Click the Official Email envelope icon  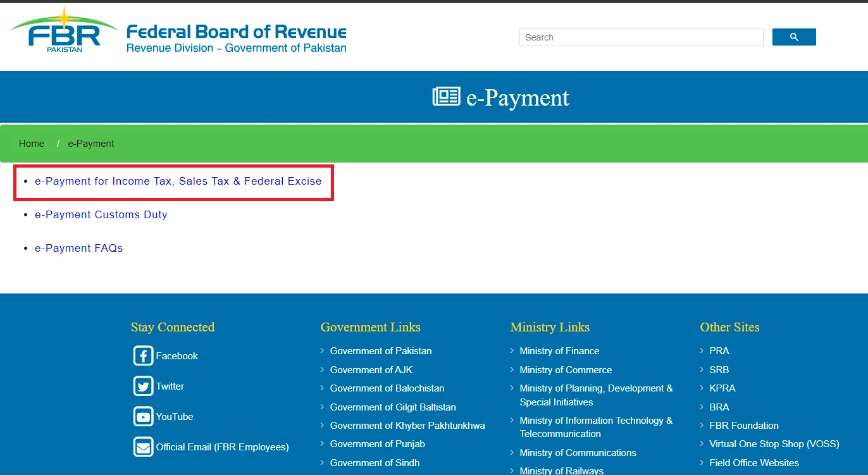144,447
